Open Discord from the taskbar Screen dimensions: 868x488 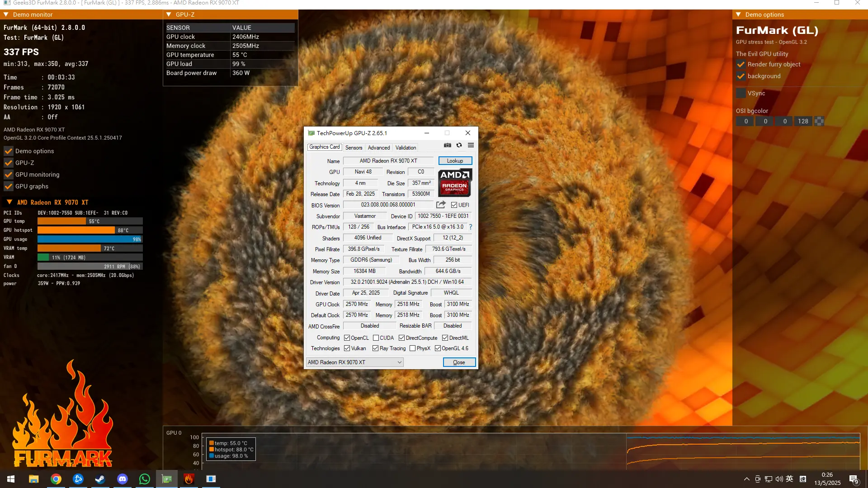[122, 479]
